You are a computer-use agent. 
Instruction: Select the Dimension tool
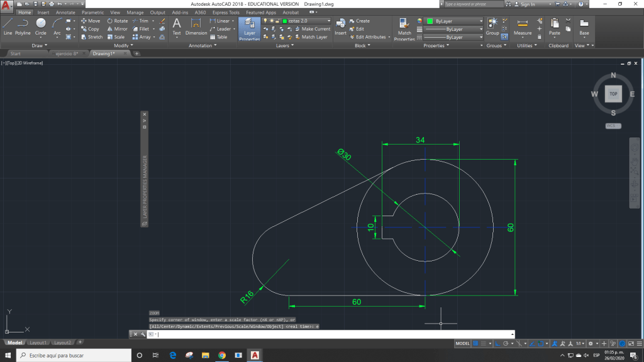196,26
